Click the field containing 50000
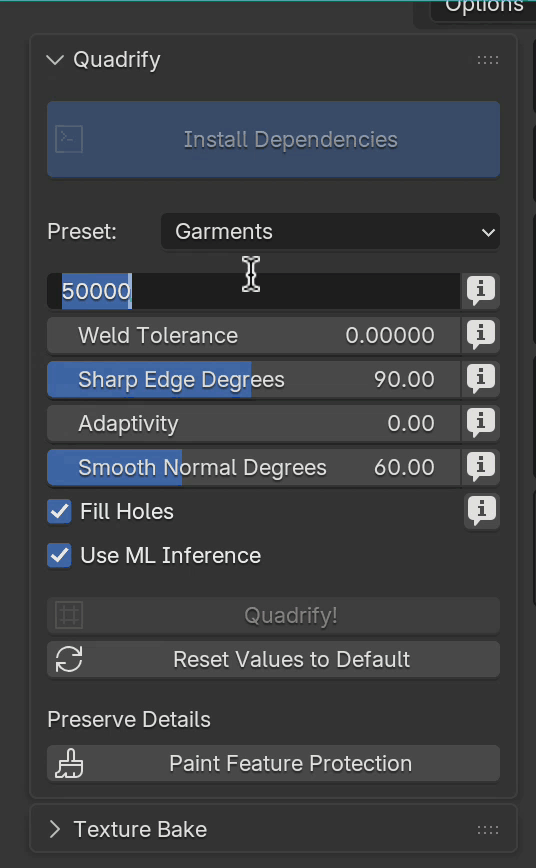 [x=254, y=291]
